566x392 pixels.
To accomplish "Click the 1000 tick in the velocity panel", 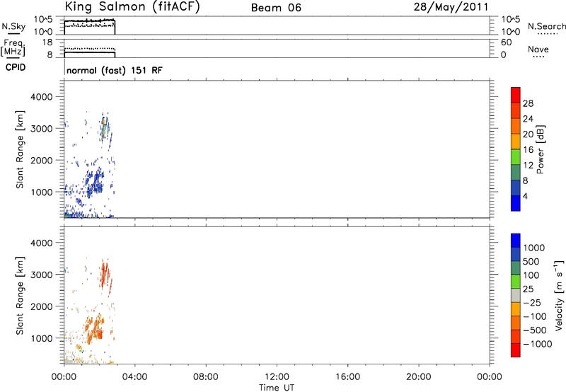I will [42, 338].
